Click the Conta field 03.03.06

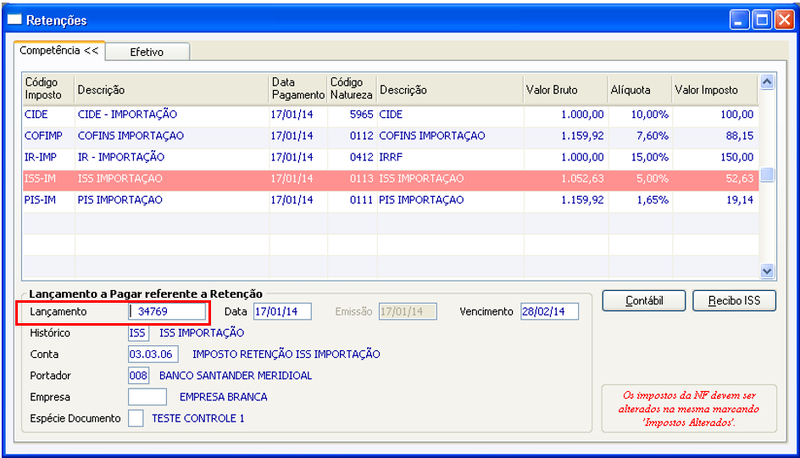click(x=153, y=354)
